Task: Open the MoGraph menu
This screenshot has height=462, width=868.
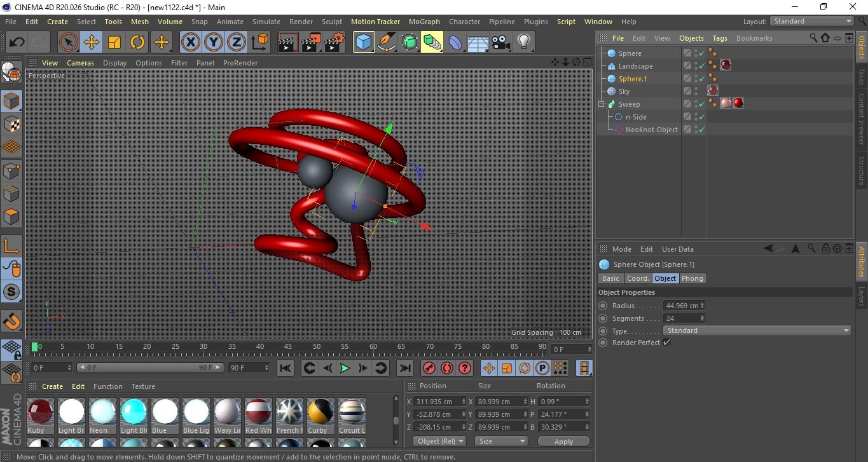Action: tap(424, 22)
